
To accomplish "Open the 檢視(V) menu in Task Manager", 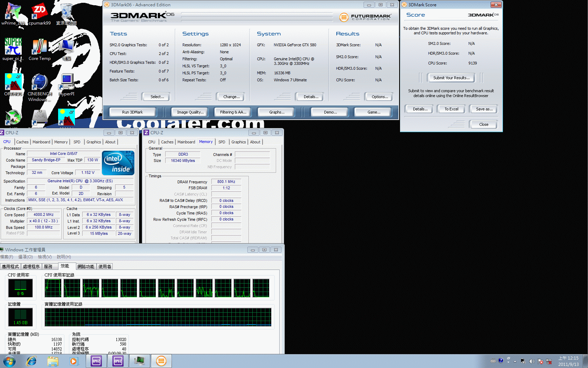I will pyautogui.click(x=45, y=257).
